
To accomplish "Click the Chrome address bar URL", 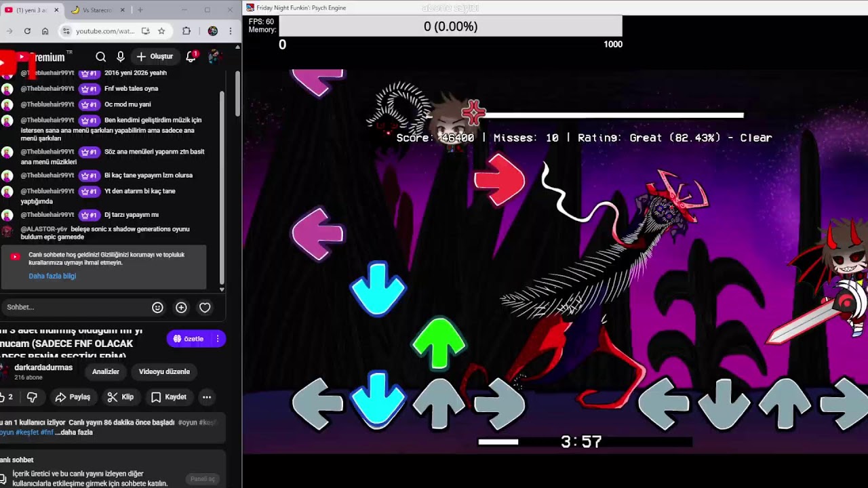I will pyautogui.click(x=105, y=31).
